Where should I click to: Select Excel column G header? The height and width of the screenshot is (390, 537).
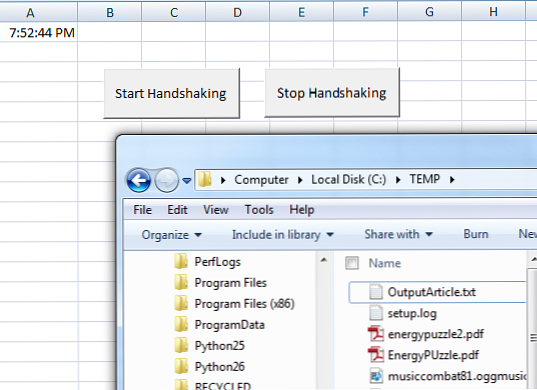pos(430,13)
